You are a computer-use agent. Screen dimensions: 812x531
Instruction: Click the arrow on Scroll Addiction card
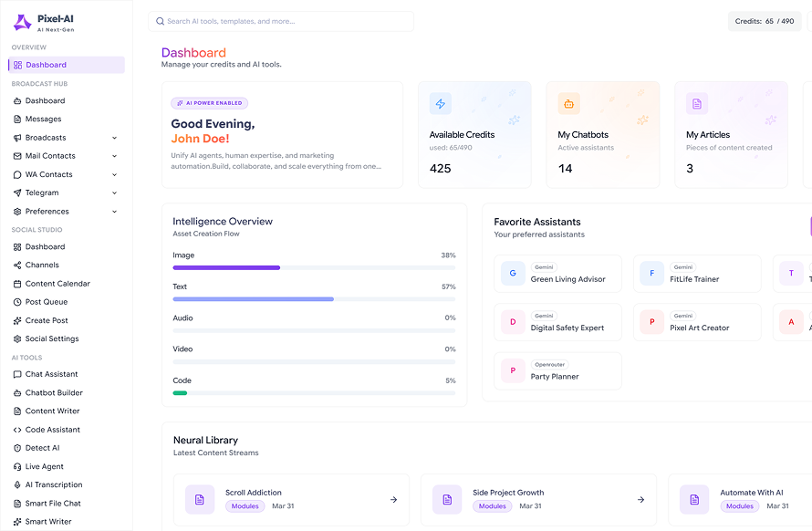(x=393, y=500)
